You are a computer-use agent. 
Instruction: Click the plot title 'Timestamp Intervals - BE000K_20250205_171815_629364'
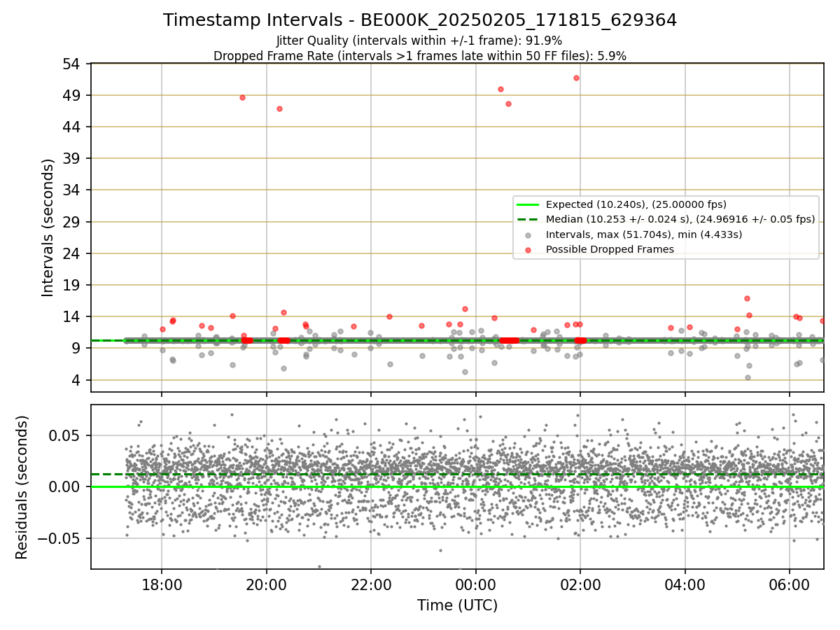coord(420,20)
